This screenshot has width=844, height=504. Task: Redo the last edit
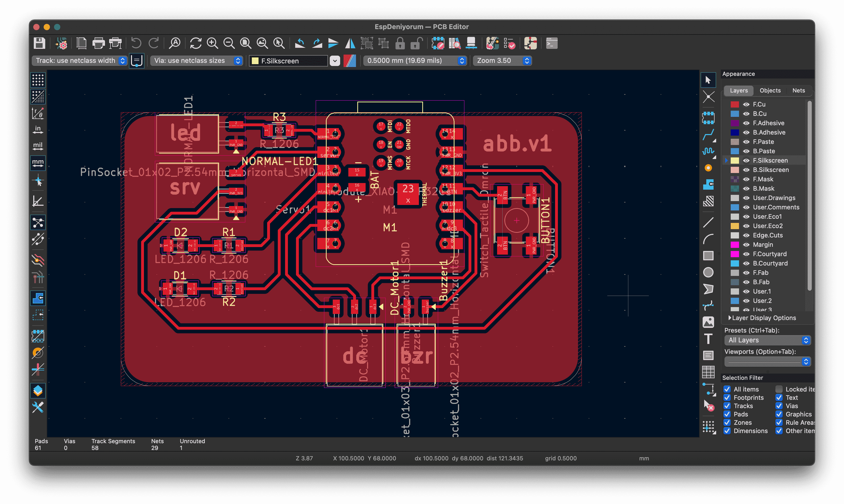[x=154, y=43]
